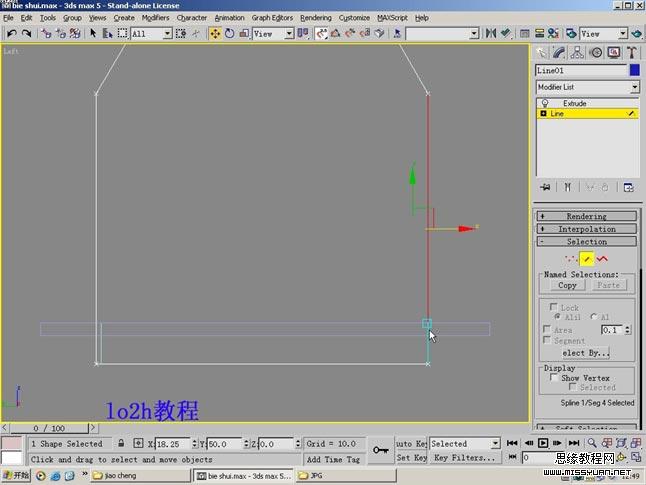The image size is (646, 485).
Task: Check the Lock handles checkbox
Action: [x=553, y=307]
